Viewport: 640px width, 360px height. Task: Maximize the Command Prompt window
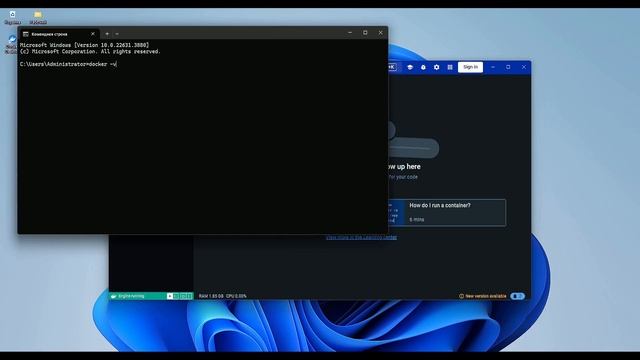365,33
